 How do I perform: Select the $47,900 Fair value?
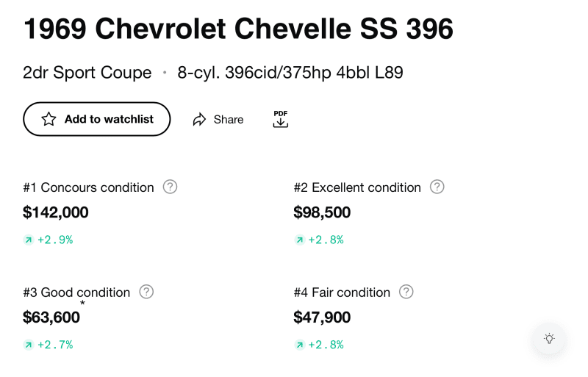(322, 317)
